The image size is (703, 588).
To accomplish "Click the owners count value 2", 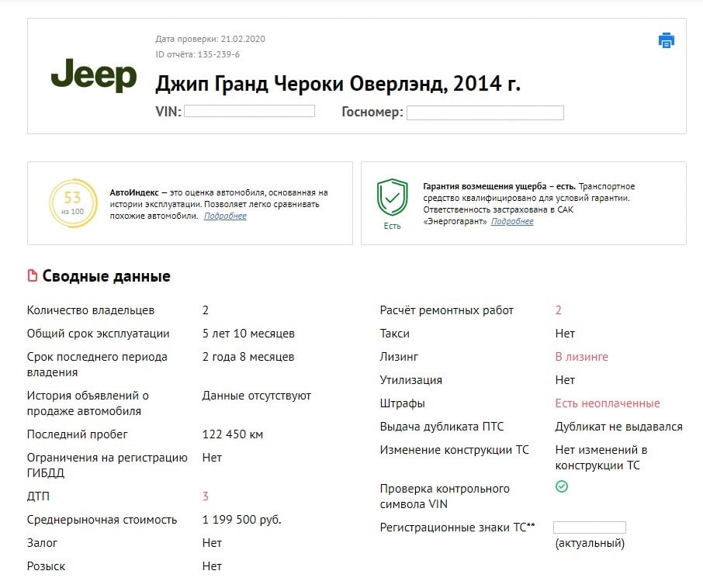I will pyautogui.click(x=206, y=310).
